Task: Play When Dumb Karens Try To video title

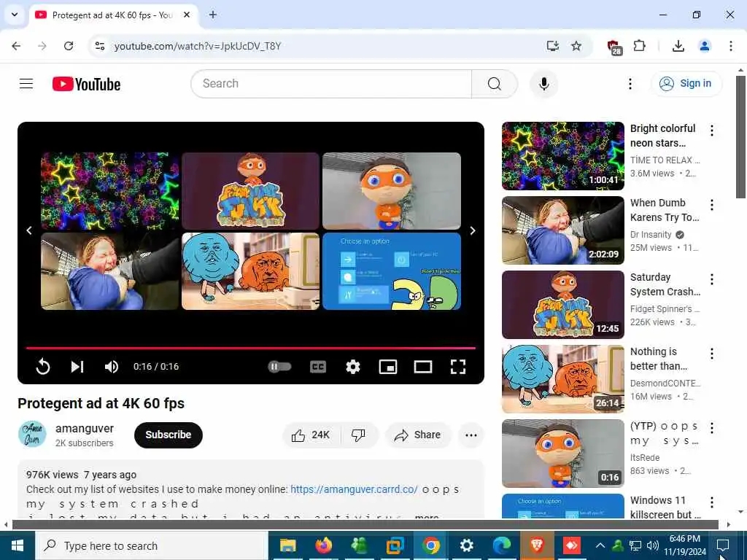Action: click(x=665, y=210)
